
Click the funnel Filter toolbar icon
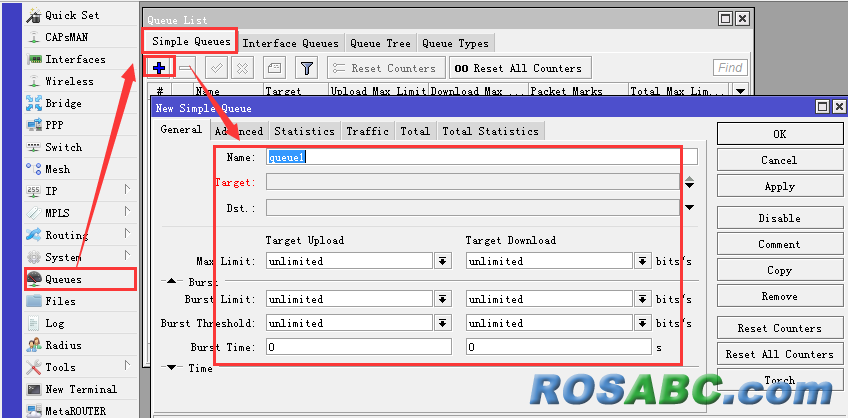click(x=307, y=68)
